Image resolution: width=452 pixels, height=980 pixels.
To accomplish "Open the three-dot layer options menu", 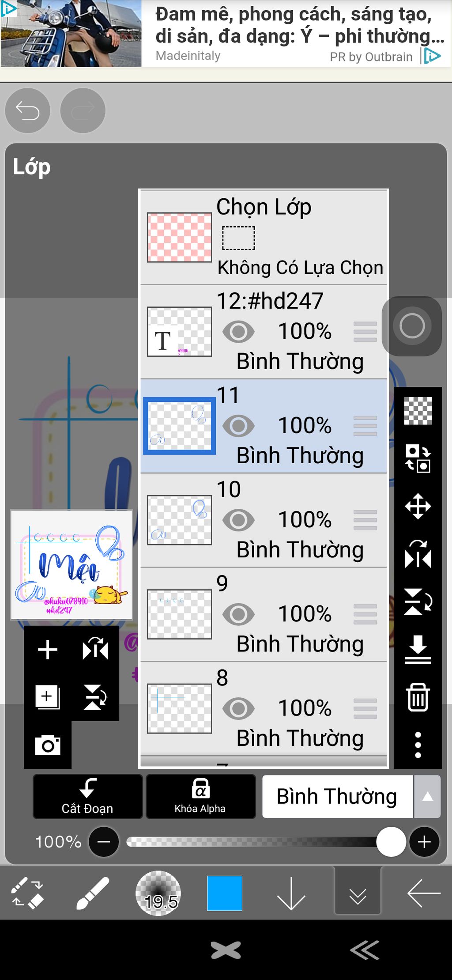I will pos(418,745).
